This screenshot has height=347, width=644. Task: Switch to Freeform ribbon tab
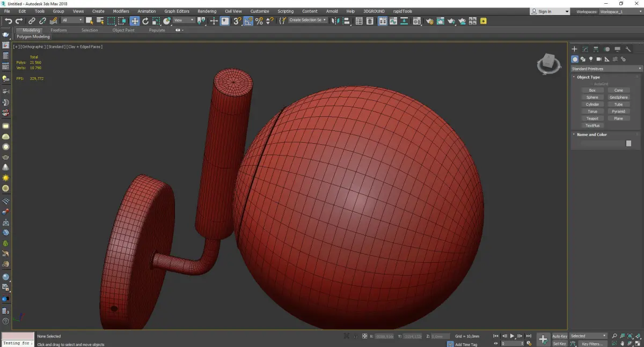[x=58, y=30]
